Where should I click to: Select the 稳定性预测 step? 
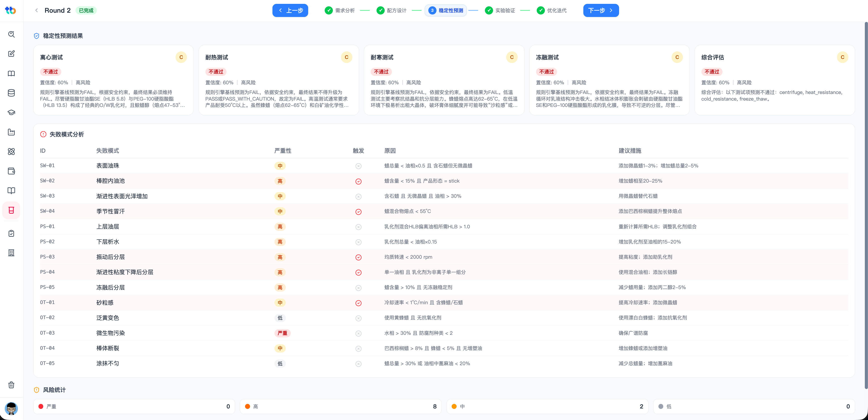point(446,10)
